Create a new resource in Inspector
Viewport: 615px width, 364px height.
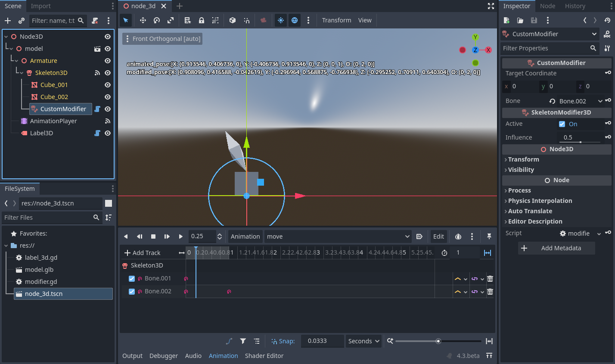coord(506,20)
